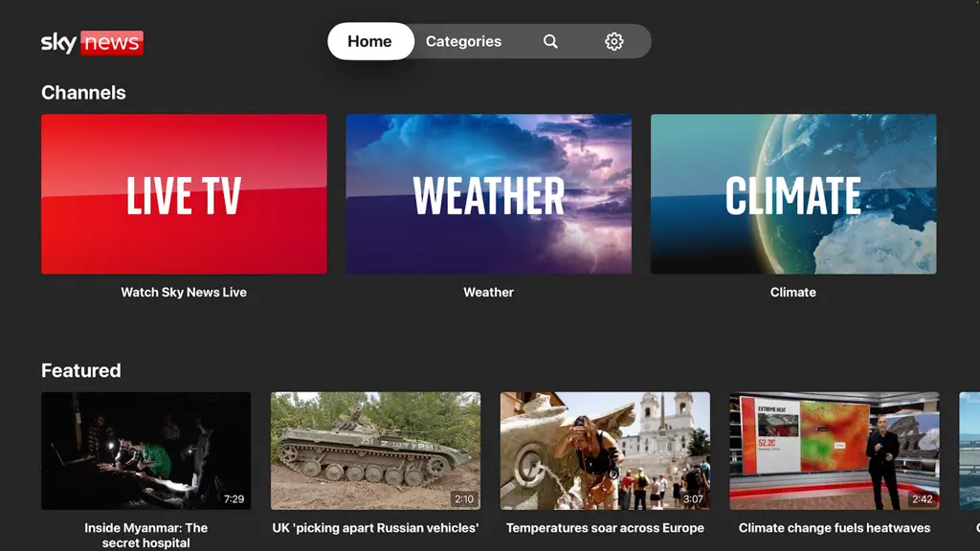Play the Climate change fuels heatwaves thumbnail
The height and width of the screenshot is (551, 980).
(835, 451)
